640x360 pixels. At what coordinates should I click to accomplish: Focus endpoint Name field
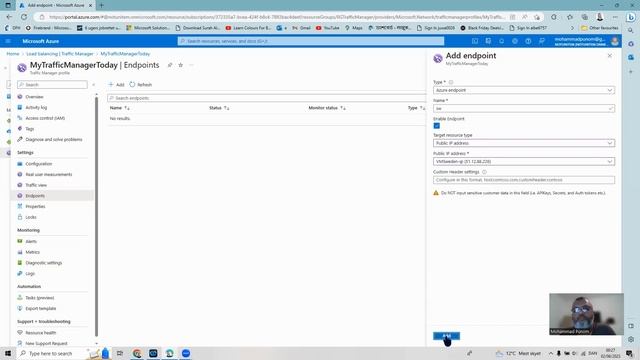(524, 109)
